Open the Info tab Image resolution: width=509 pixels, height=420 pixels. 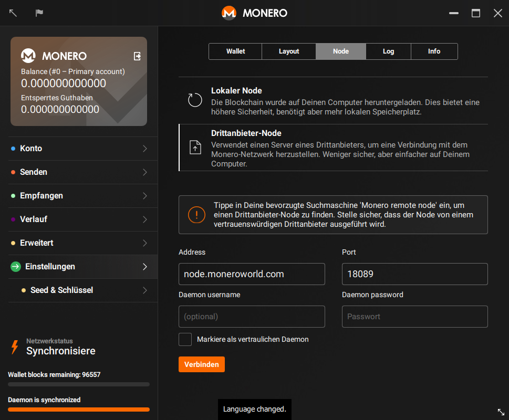point(434,51)
